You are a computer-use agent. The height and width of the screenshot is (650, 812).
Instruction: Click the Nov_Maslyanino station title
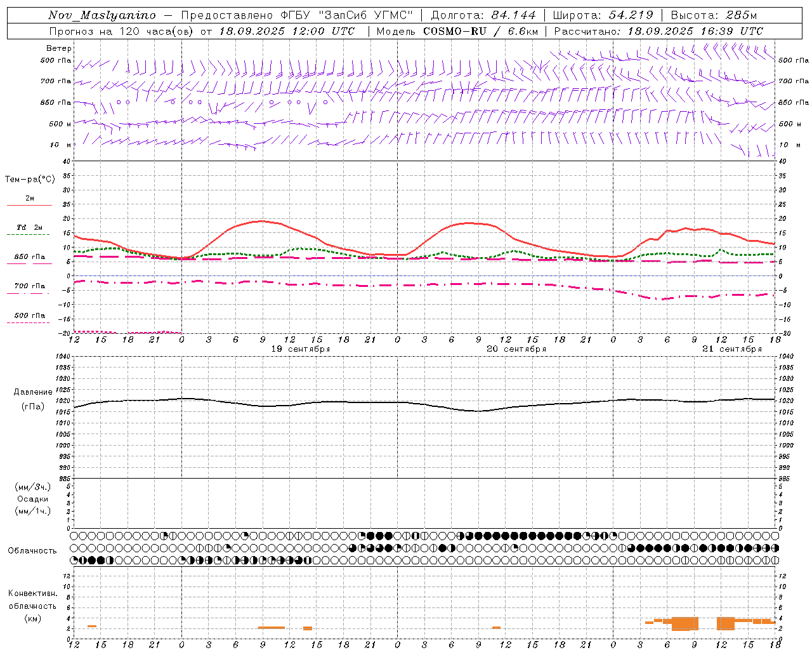(x=102, y=15)
